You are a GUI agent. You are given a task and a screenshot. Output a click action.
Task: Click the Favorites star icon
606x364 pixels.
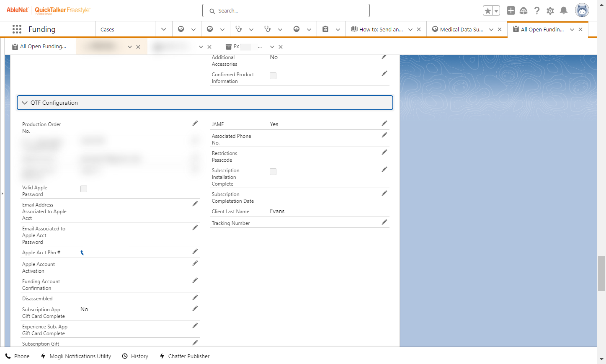point(488,11)
